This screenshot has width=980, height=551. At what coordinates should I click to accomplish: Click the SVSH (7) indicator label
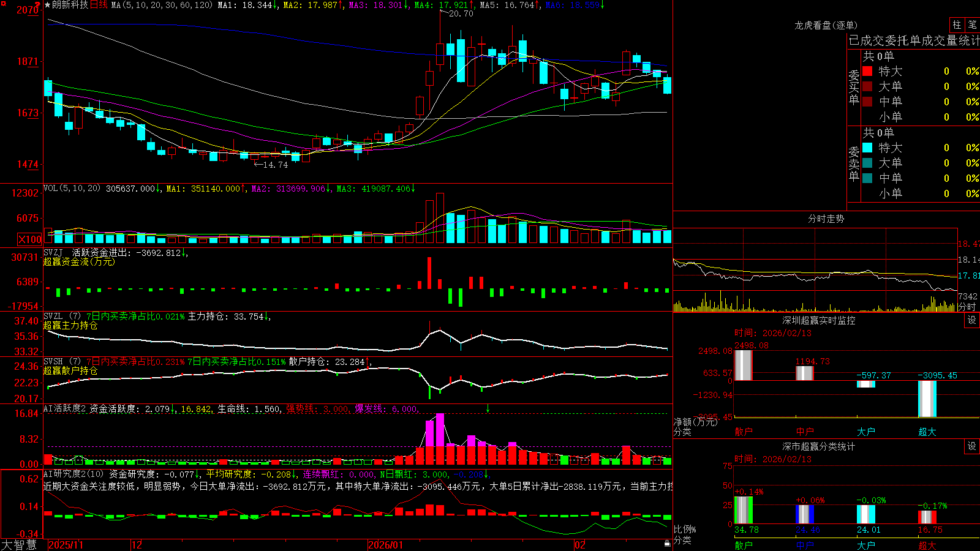[x=62, y=362]
